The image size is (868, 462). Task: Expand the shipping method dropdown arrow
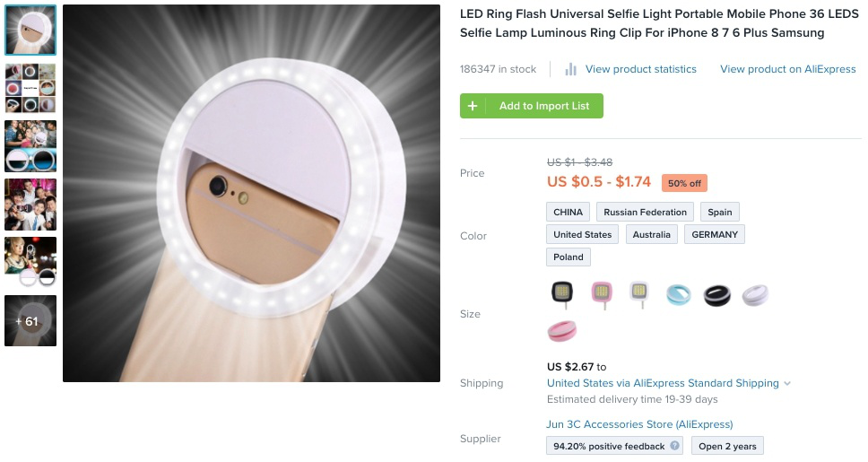coord(787,384)
